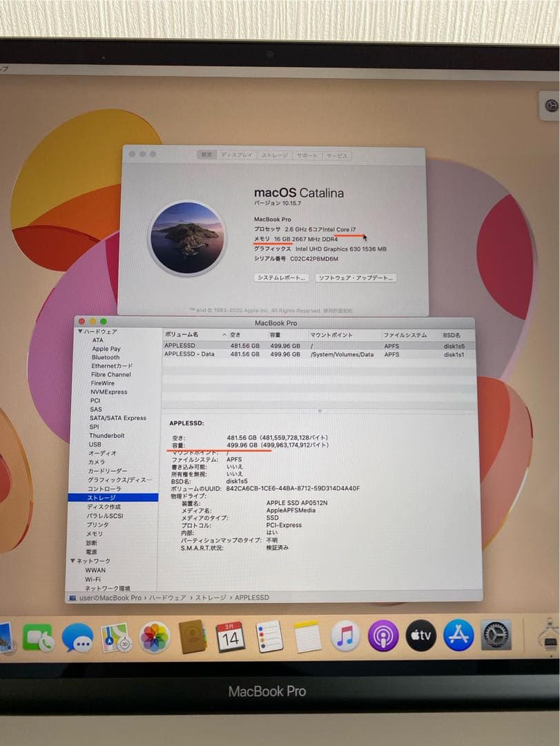The image size is (560, 746).
Task: Select SATA/SATA Express in sidebar
Action: 118,418
